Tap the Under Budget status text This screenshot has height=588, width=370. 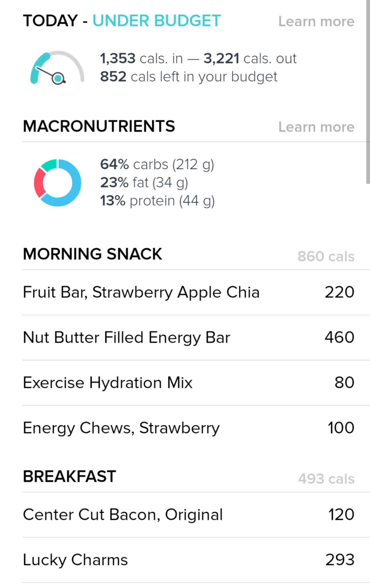point(156,21)
